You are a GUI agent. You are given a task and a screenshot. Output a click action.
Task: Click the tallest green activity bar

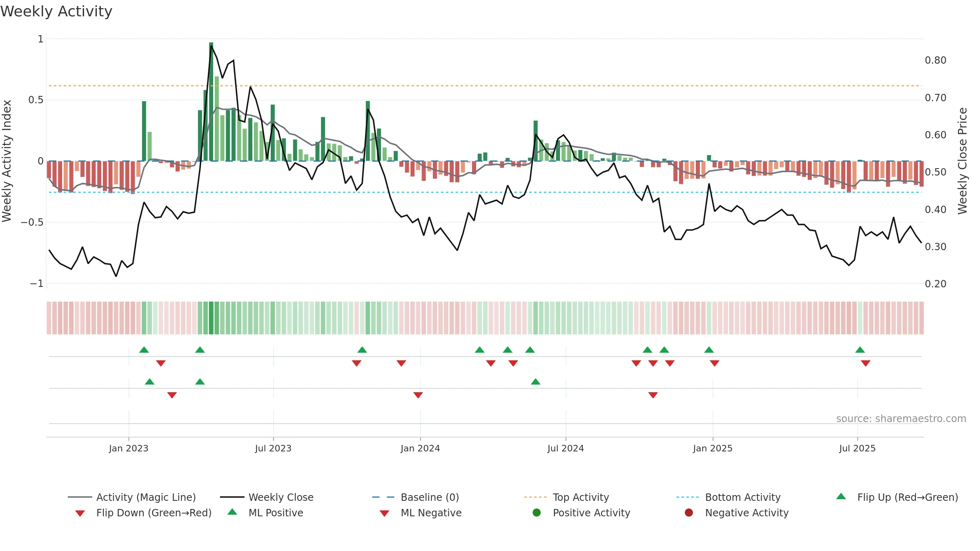211,102
